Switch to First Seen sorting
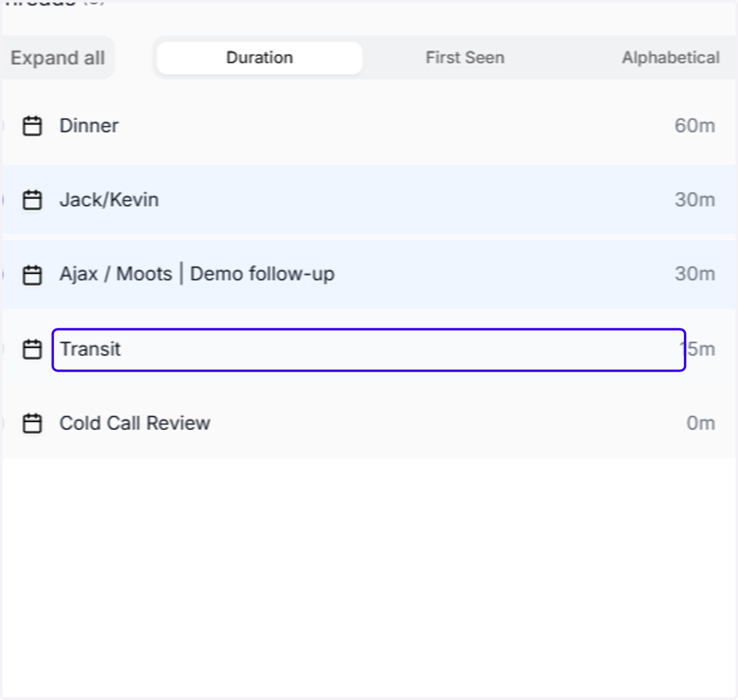The width and height of the screenshot is (738, 700). [x=465, y=58]
